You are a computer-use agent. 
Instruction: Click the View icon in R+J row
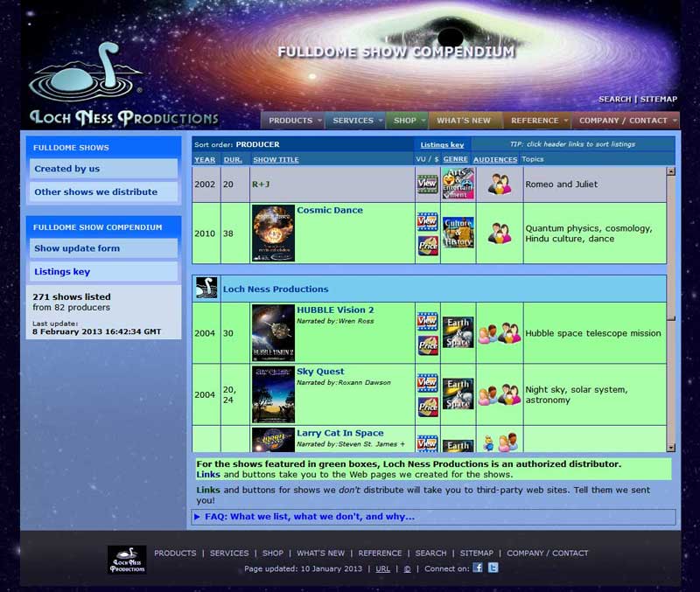pyautogui.click(x=427, y=184)
